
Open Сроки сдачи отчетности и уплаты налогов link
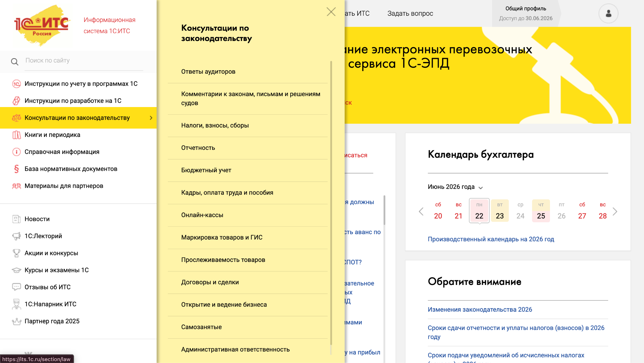tap(516, 332)
